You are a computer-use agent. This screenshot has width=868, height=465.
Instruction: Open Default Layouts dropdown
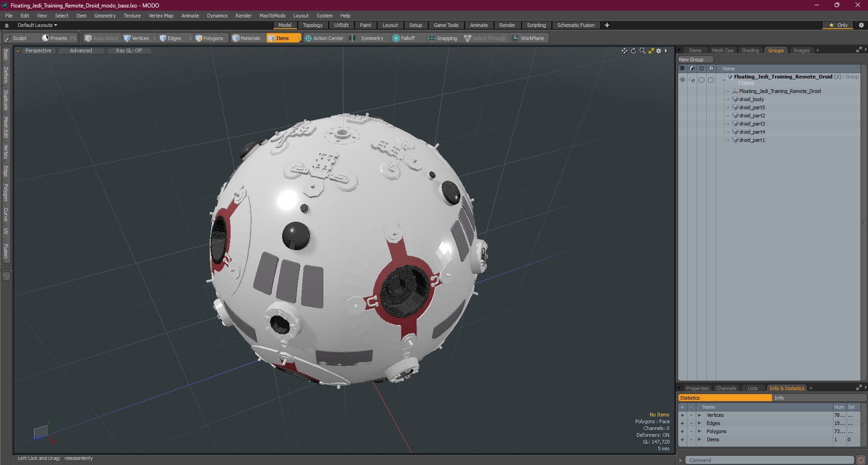[x=37, y=25]
